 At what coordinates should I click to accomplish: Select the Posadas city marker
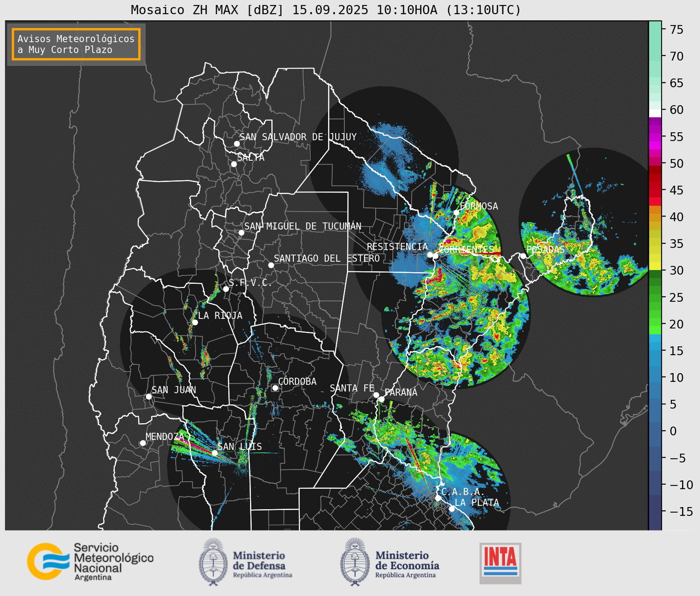click(x=523, y=256)
